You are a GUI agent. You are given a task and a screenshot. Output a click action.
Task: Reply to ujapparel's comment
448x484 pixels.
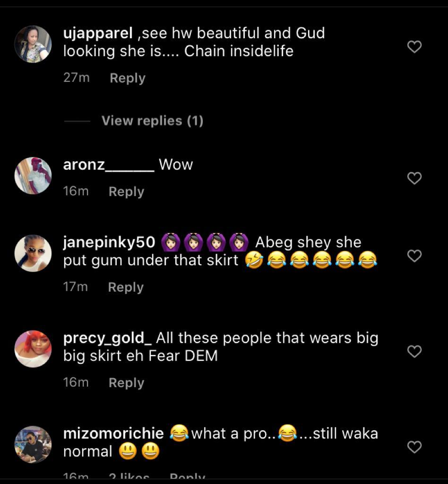[x=128, y=78]
